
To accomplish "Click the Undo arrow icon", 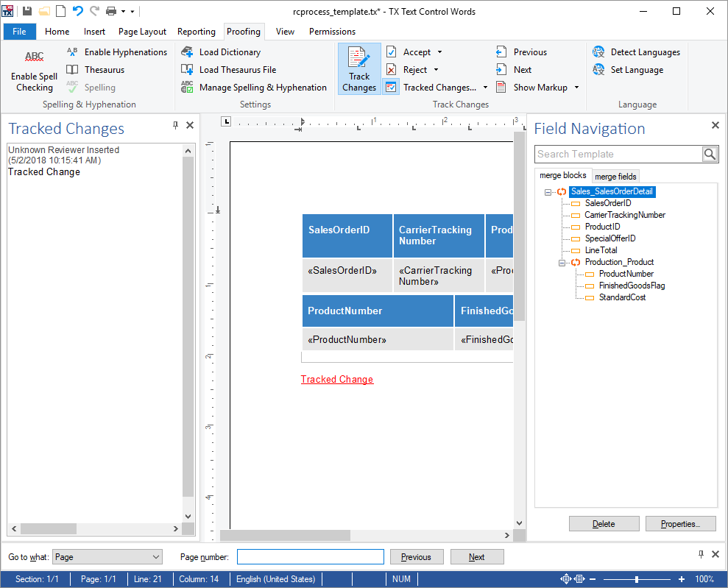I will tap(77, 11).
